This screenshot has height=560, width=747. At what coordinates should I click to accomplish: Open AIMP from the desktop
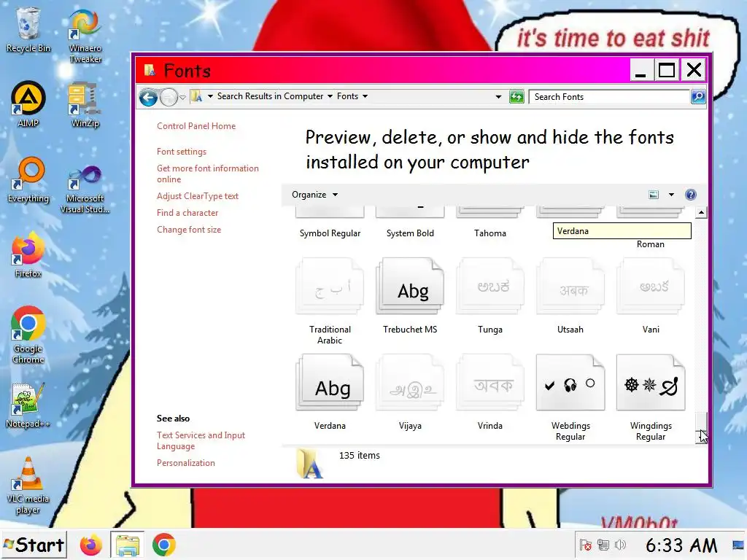click(x=28, y=104)
